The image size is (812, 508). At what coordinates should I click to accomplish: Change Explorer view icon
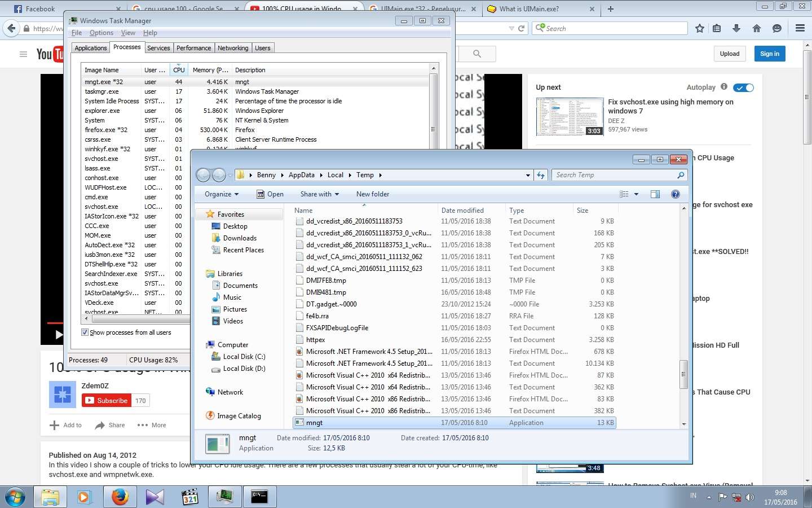click(x=624, y=194)
